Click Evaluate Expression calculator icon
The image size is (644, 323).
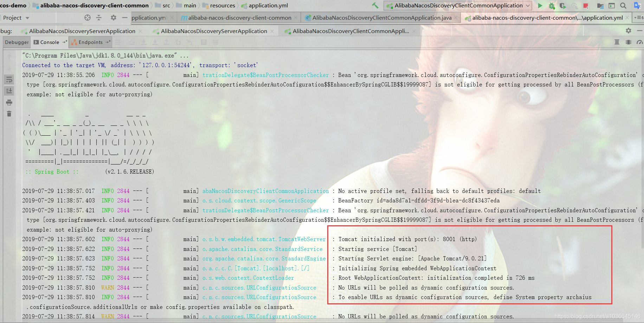(204, 42)
